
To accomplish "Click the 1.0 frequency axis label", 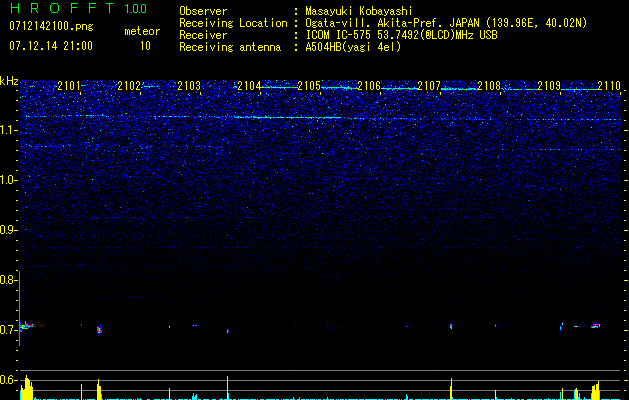I will click(8, 180).
